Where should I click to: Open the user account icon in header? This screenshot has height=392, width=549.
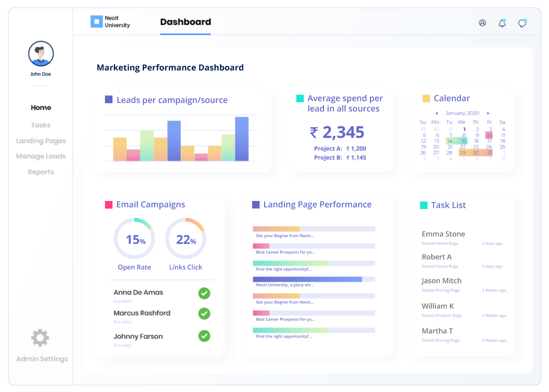[482, 23]
